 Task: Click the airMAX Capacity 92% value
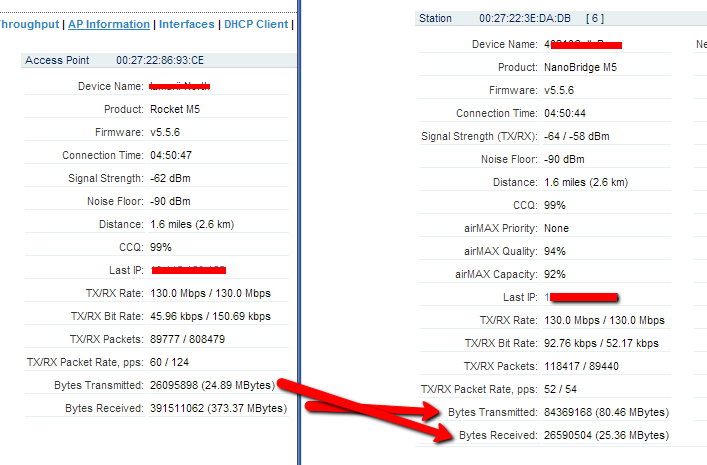554,274
